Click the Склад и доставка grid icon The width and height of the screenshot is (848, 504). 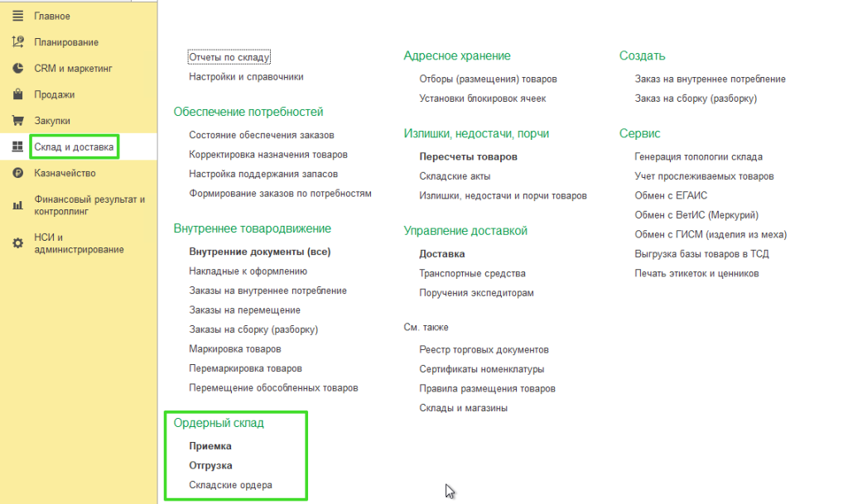point(18,146)
